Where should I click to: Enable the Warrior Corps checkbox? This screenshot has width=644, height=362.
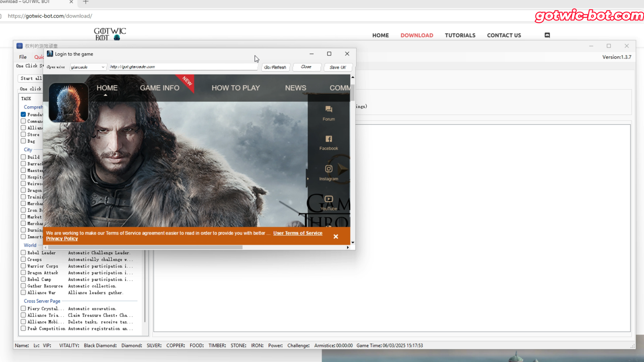tap(23, 266)
